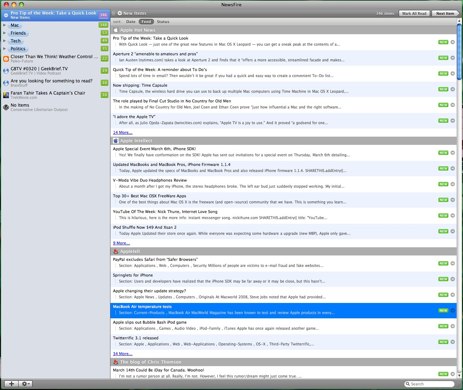Click NEW badge on Springlets for iPhone article
Image resolution: width=463 pixels, height=390 pixels.
pos(443,279)
